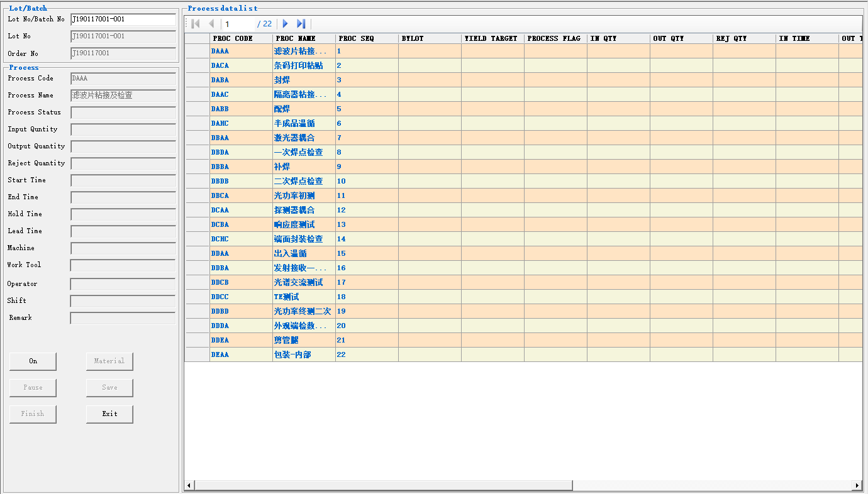Click the DEAA process code cell
Image resolution: width=868 pixels, height=494 pixels.
(x=241, y=354)
